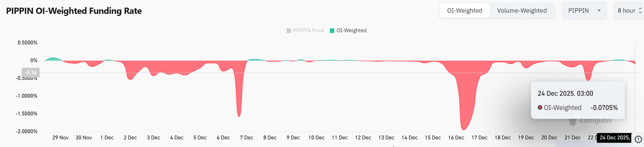Click the green OI-Weighted legend square
Screen dimensions: 644x147
332,31
